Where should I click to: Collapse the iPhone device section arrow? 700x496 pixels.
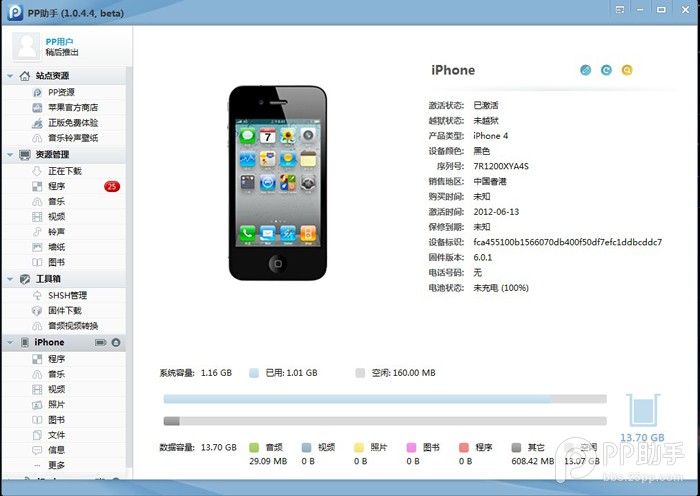[10, 342]
